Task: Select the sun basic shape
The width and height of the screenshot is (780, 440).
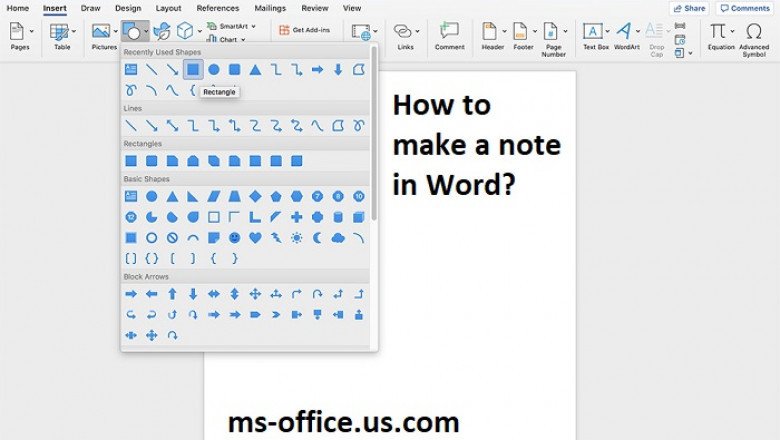Action: [x=296, y=238]
